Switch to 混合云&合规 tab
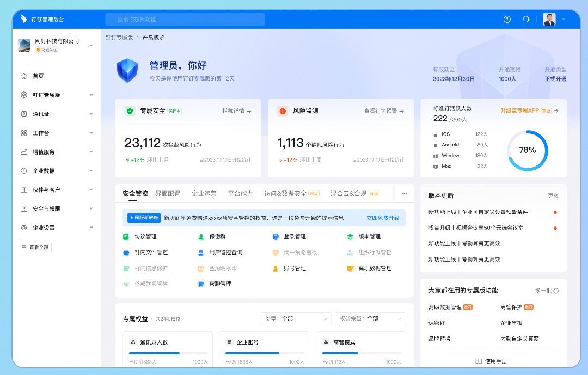588x375 pixels. [355, 194]
